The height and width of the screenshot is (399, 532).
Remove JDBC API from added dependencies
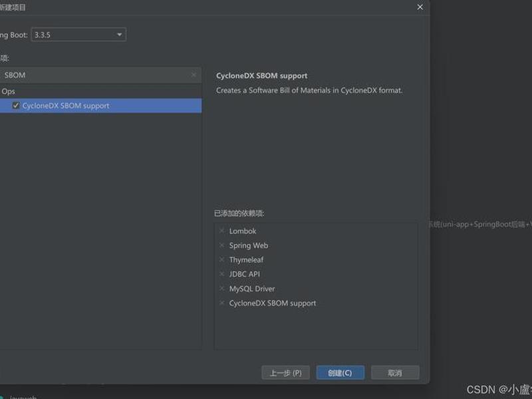(222, 274)
